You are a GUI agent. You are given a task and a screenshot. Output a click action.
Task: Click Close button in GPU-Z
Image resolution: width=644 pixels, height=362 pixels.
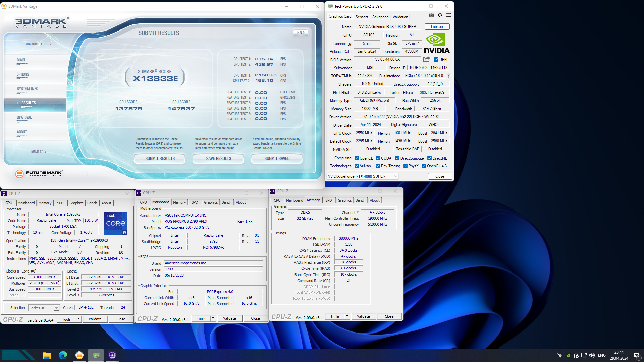[x=440, y=176]
